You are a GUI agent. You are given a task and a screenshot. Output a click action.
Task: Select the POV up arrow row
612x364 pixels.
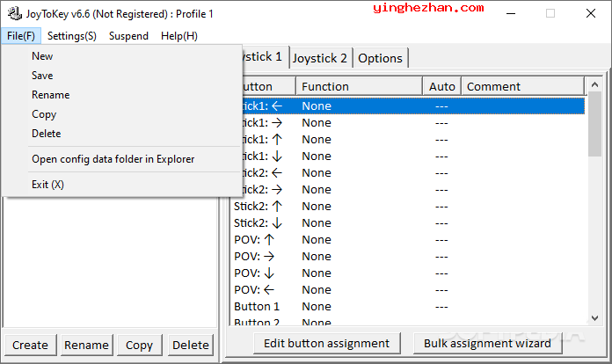click(x=408, y=240)
